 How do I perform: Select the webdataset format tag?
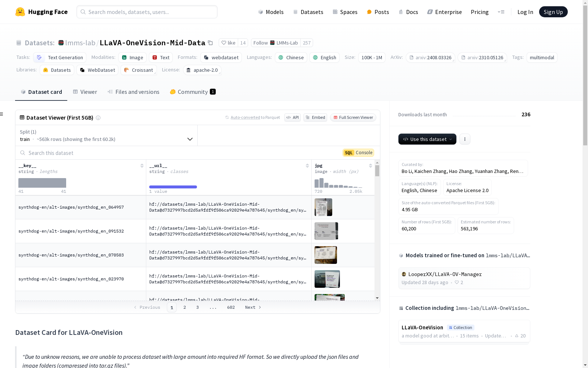[x=221, y=57]
